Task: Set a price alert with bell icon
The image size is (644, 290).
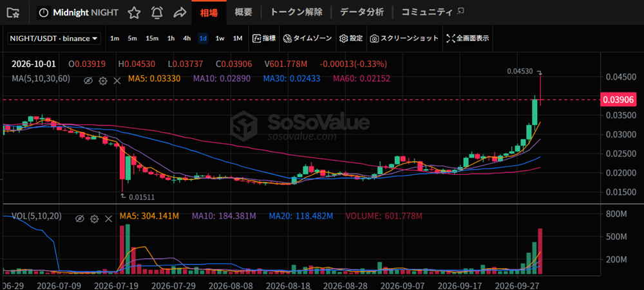Action: pos(157,13)
